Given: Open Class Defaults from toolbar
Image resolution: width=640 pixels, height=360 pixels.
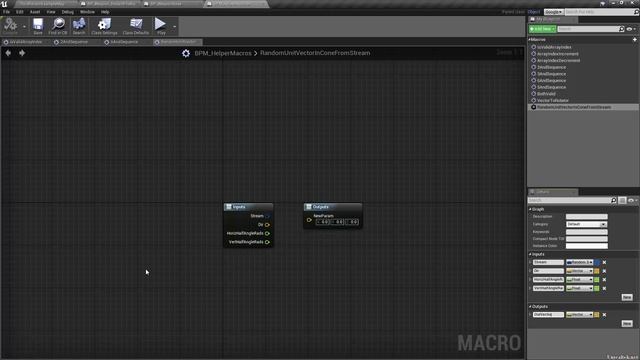Looking at the screenshot, I should (136, 26).
